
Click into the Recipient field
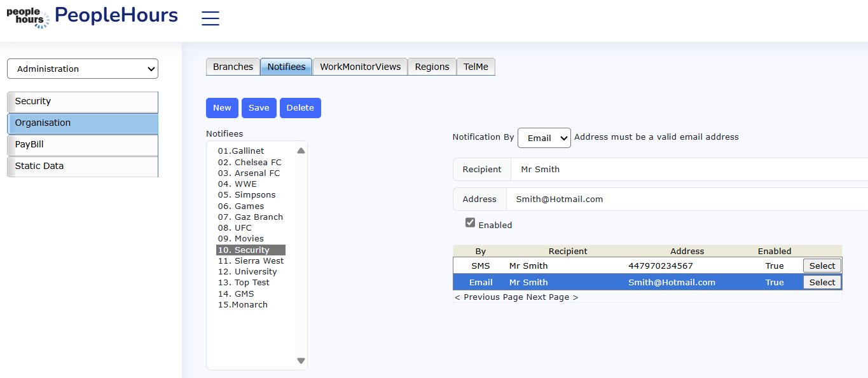(687, 170)
